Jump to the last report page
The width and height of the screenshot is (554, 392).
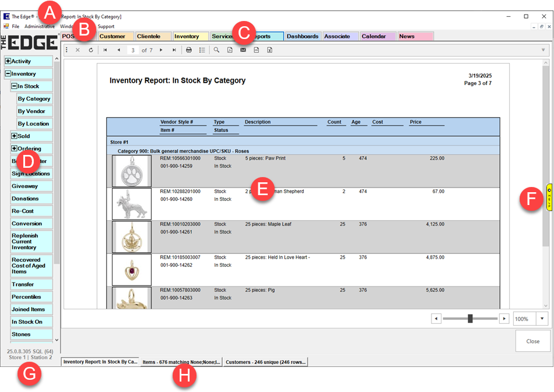174,50
